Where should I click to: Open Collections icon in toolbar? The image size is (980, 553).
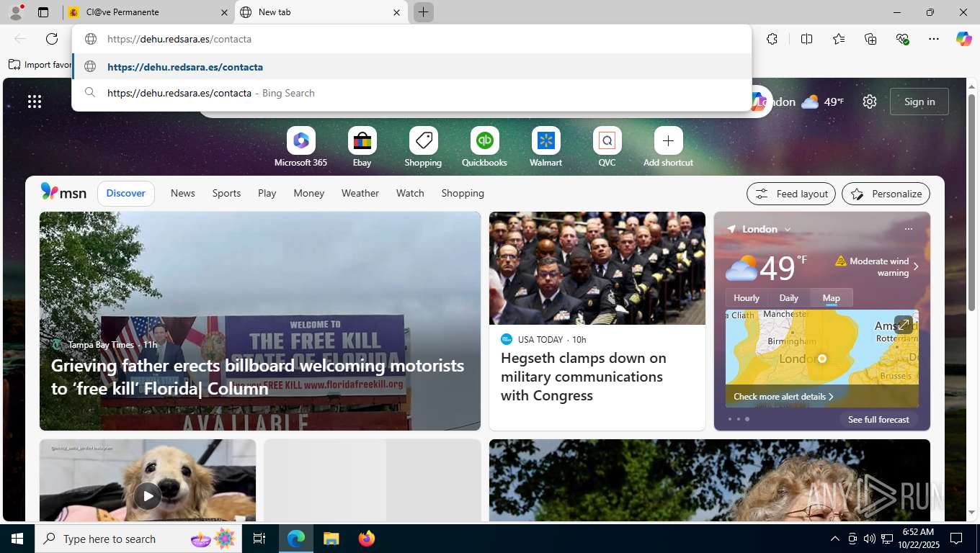click(870, 39)
